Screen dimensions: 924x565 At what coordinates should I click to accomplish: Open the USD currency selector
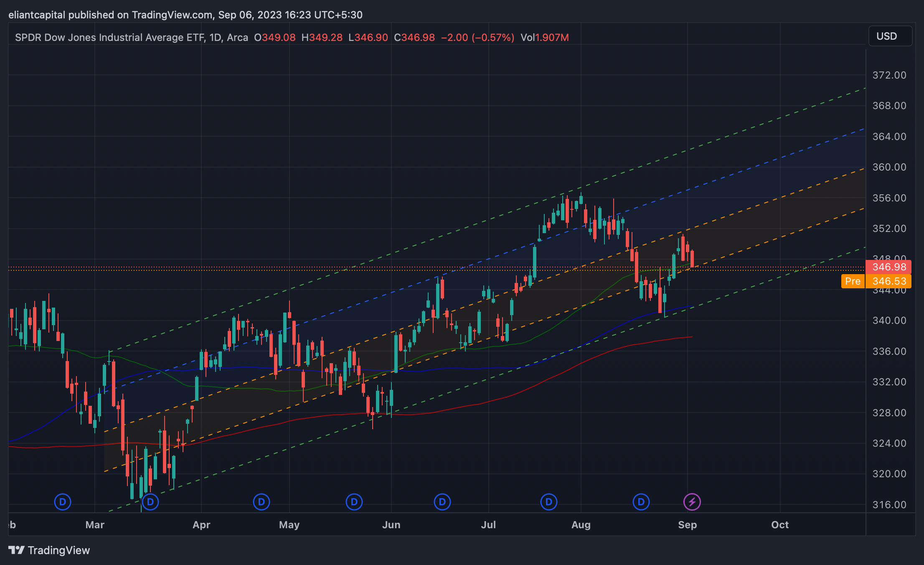(890, 36)
